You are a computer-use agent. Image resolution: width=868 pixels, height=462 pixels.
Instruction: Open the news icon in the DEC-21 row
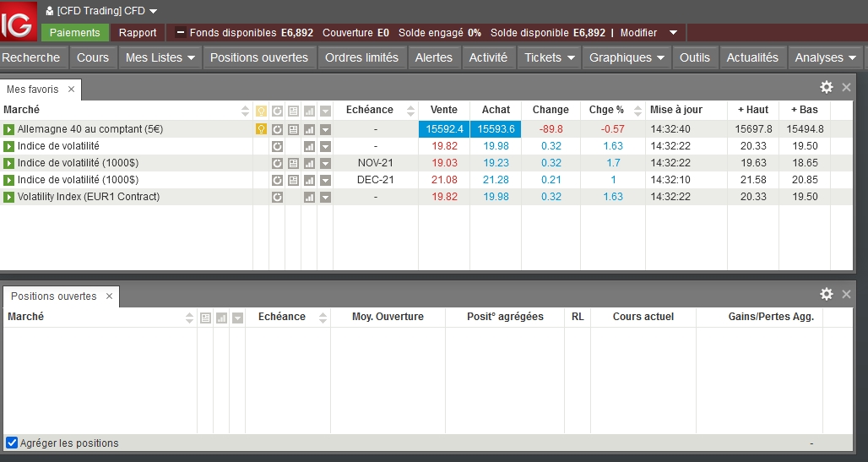pyautogui.click(x=293, y=180)
